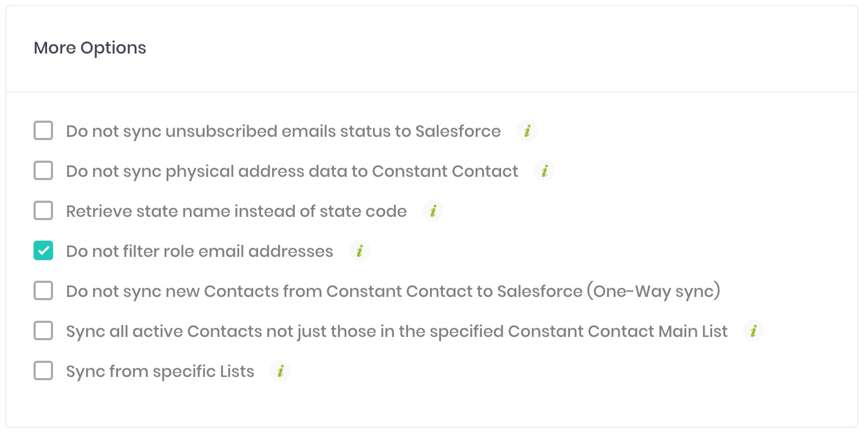The width and height of the screenshot is (868, 437).
Task: Click label text 'Retrieve state name instead of state code'
Action: [x=236, y=211]
